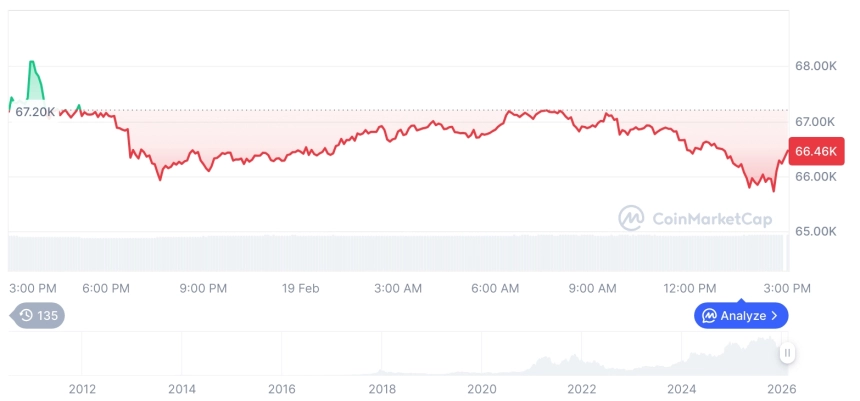This screenshot has height=401, width=860.
Task: Click the 65.00K price axis label
Action: coord(816,231)
